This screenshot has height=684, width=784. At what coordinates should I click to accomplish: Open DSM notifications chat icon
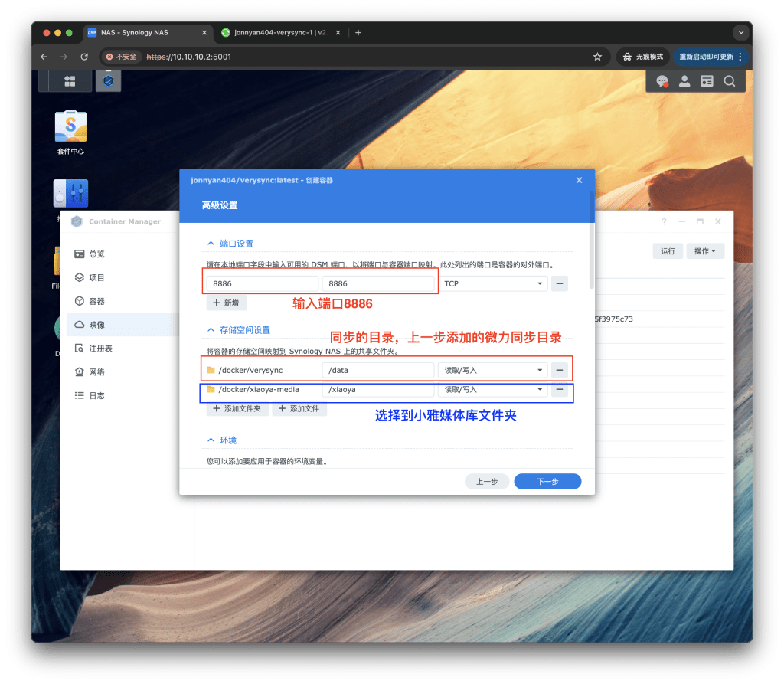(662, 81)
